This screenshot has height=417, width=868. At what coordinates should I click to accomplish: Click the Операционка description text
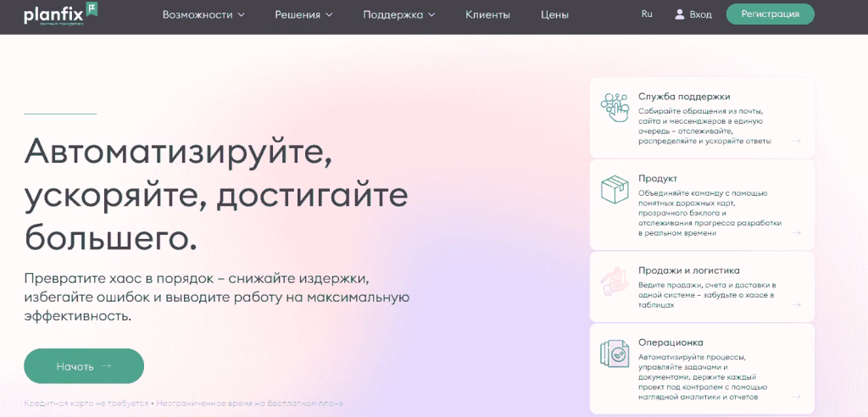703,377
